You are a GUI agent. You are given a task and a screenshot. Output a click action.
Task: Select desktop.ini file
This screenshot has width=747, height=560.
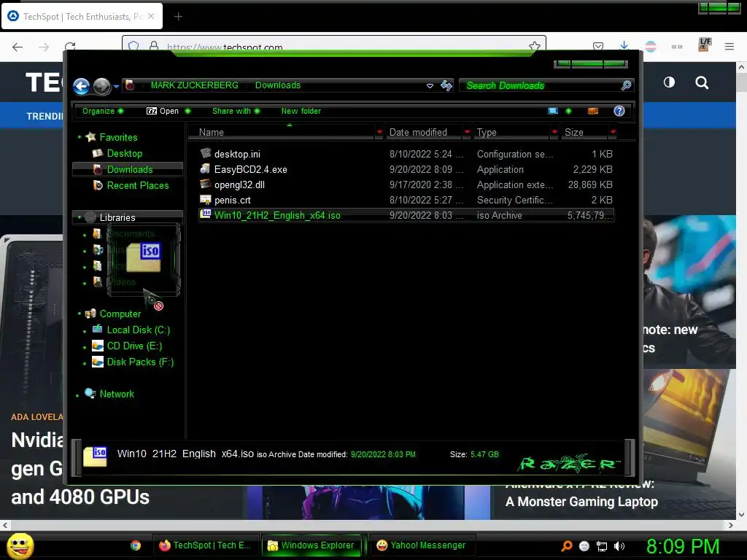(406, 154)
